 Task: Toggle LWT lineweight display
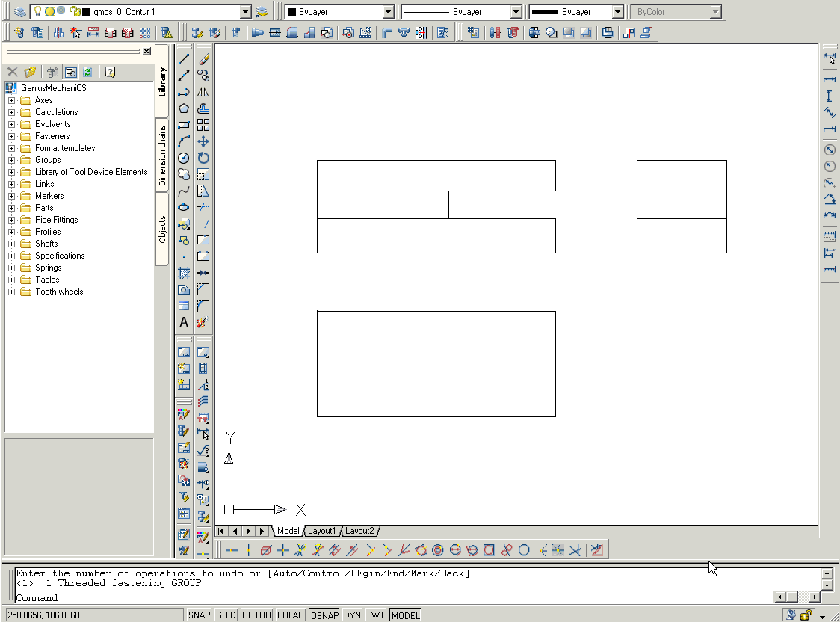[376, 615]
